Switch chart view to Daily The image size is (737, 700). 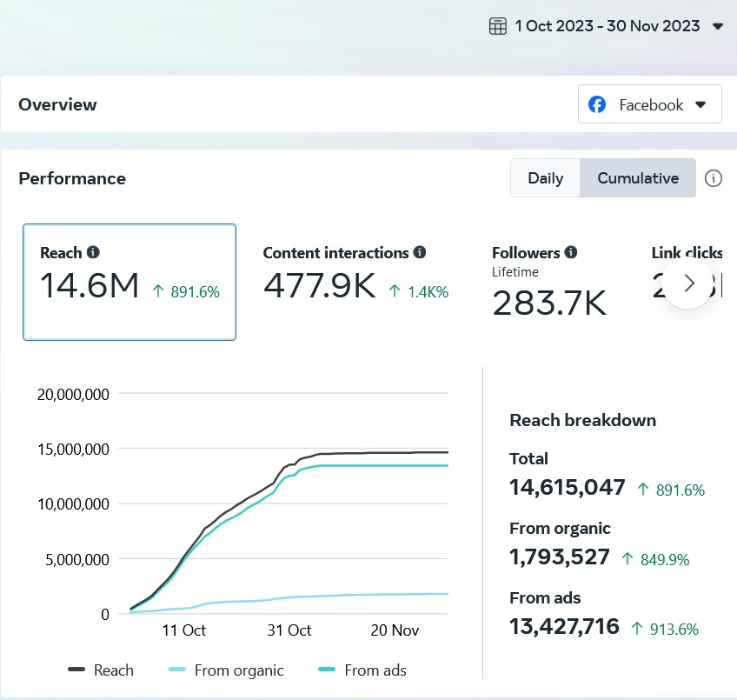point(545,178)
